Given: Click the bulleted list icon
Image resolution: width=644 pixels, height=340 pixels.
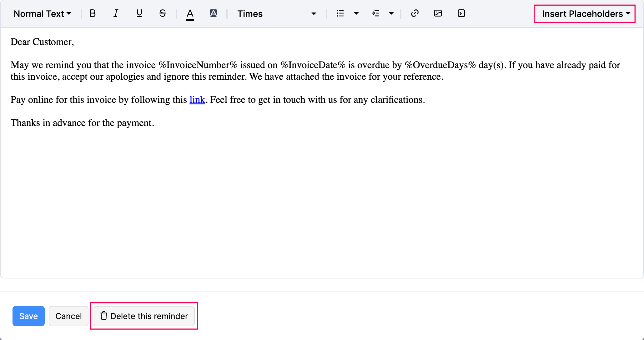Looking at the screenshot, I should [340, 13].
